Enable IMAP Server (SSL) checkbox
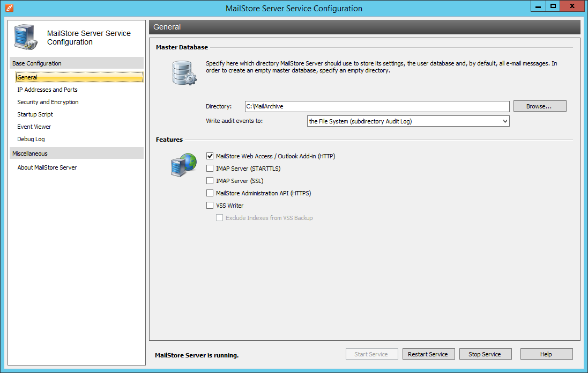Screen dimensions: 588x373 tap(210, 181)
